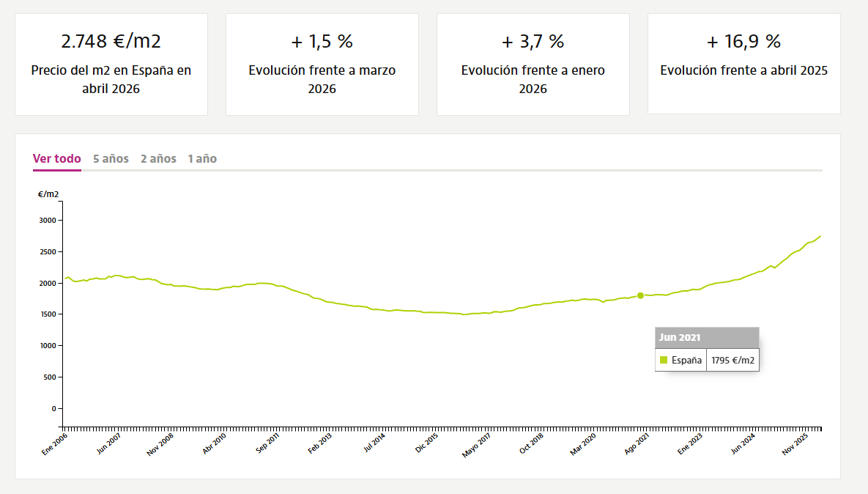The width and height of the screenshot is (868, 494).
Task: Click the green Jun 2021 data point
Action: [x=640, y=295]
